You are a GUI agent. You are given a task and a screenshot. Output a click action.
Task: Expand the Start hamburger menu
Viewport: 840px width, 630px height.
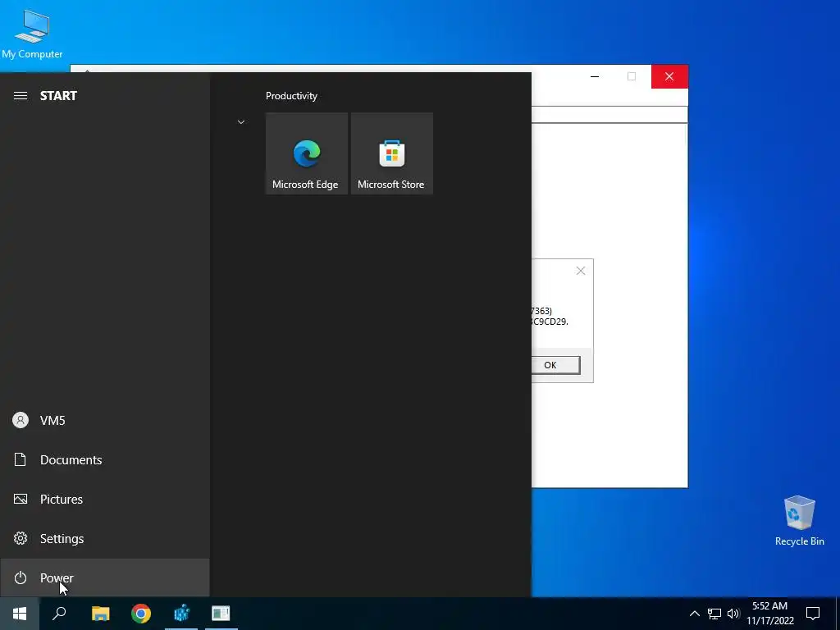tap(21, 96)
